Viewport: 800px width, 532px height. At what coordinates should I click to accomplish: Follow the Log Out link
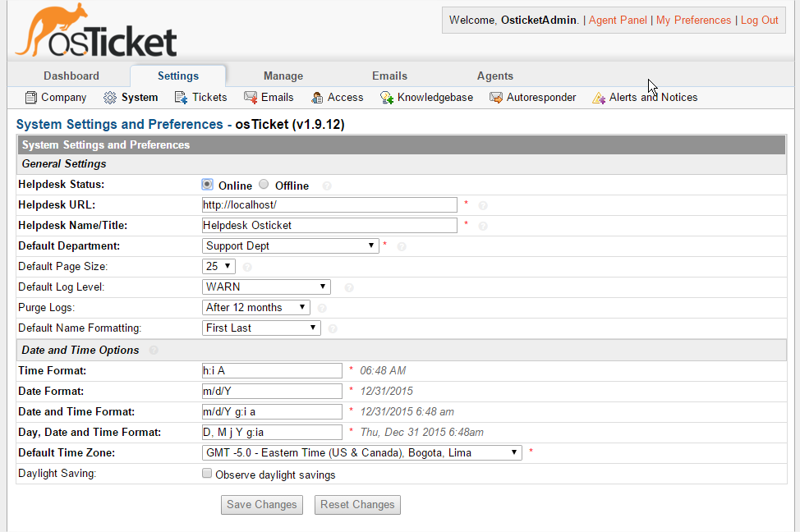[759, 20]
